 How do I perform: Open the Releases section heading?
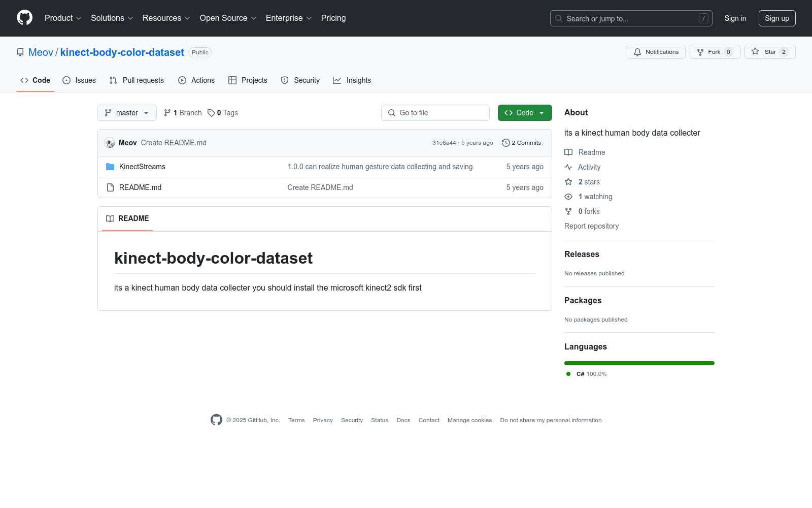pos(582,254)
